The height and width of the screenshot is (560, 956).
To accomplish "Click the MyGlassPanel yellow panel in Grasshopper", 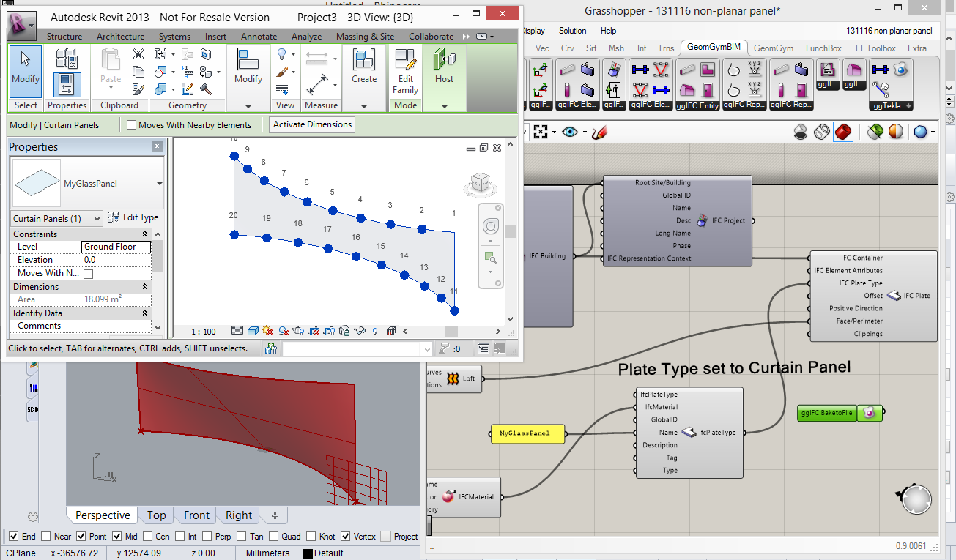I will pos(527,434).
